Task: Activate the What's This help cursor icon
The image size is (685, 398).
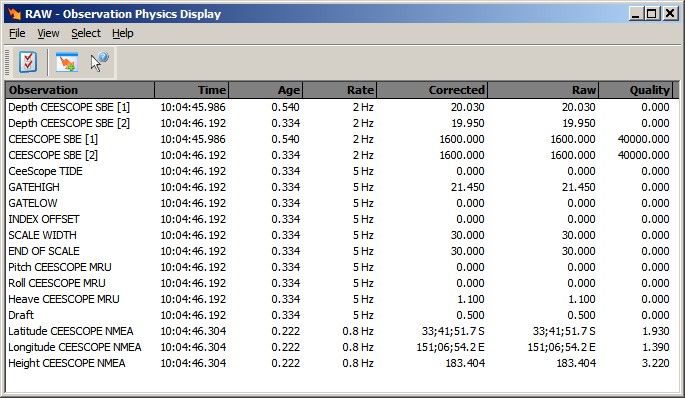Action: pyautogui.click(x=100, y=62)
